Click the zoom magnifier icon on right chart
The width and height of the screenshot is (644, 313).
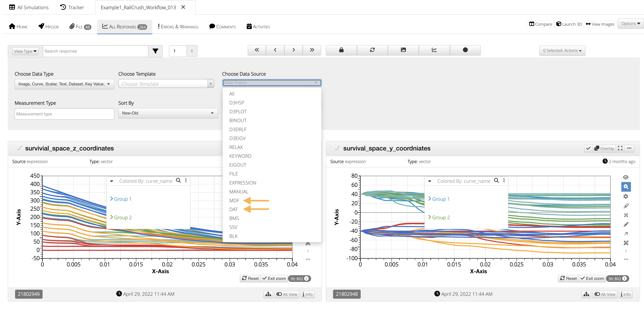click(x=626, y=187)
